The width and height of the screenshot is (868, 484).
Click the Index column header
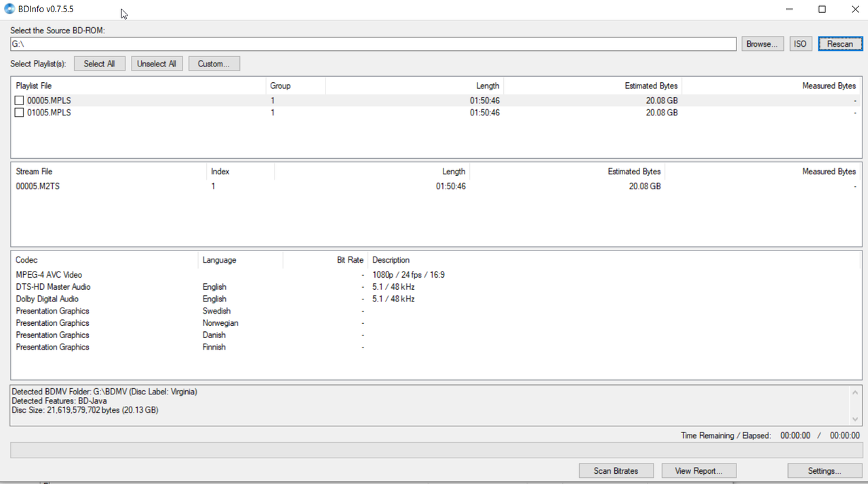(x=240, y=171)
